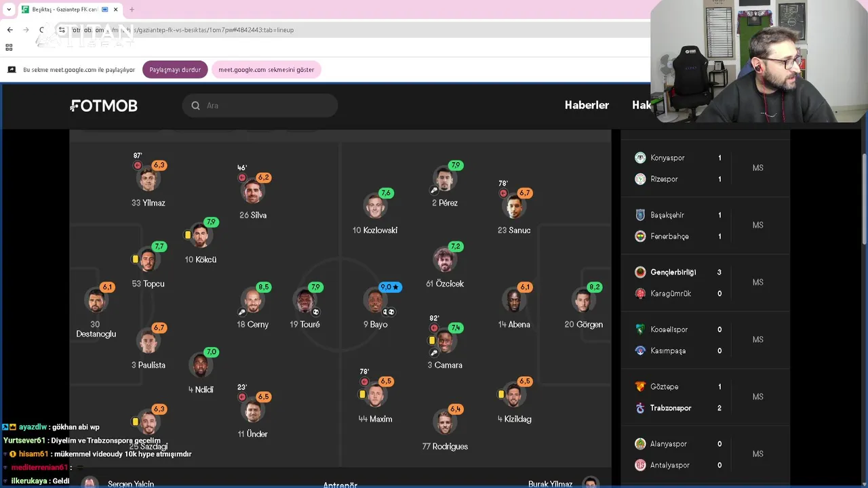The height and width of the screenshot is (488, 868).
Task: Click Gençlerbirliği team crest
Action: [640, 272]
